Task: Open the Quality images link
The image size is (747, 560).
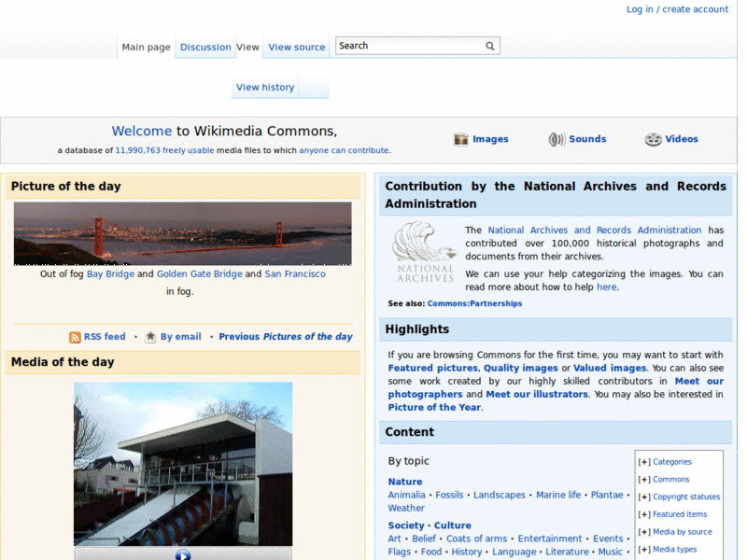Action: [x=521, y=368]
